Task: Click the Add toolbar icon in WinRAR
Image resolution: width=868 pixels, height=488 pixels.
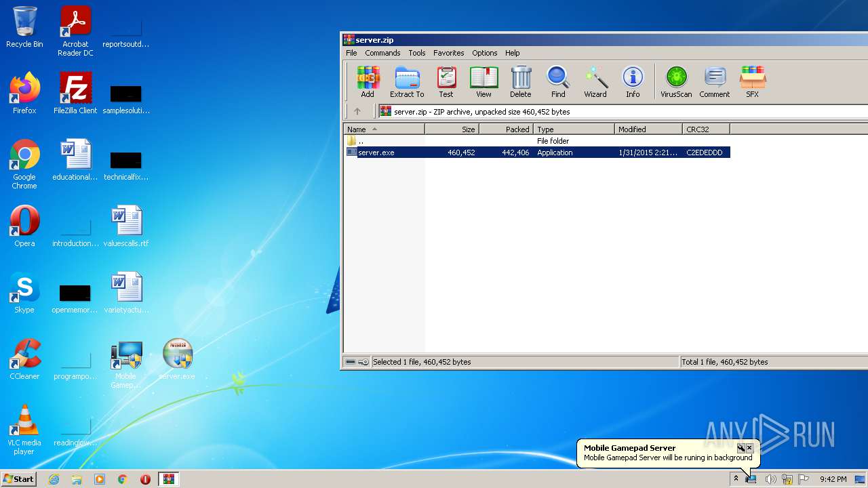Action: pyautogui.click(x=368, y=82)
